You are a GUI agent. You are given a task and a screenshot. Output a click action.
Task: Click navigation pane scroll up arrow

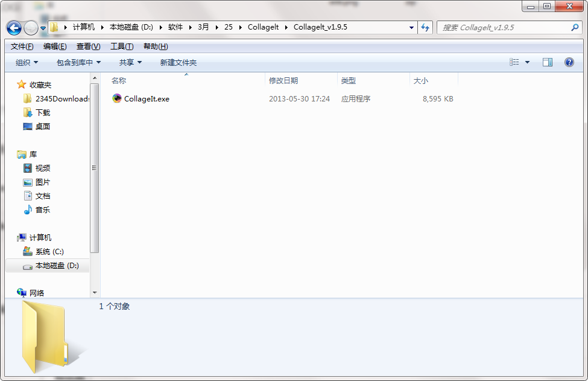coord(95,78)
